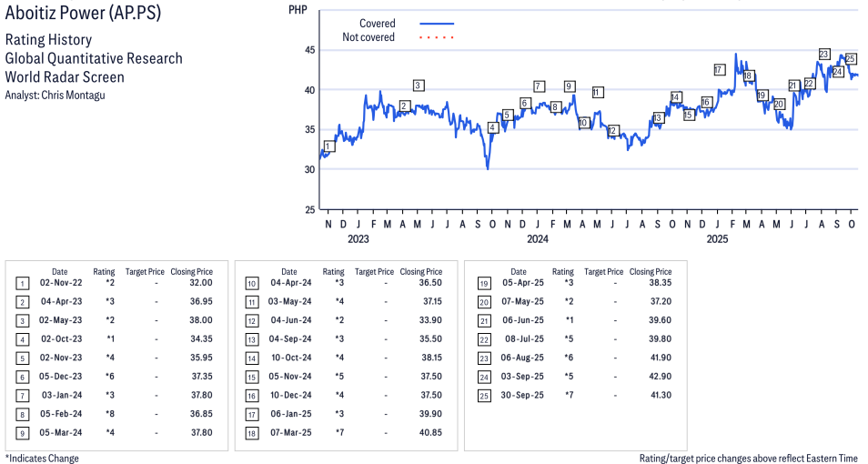Click the 2024 year label on x-axis
868x464 pixels.
(538, 239)
